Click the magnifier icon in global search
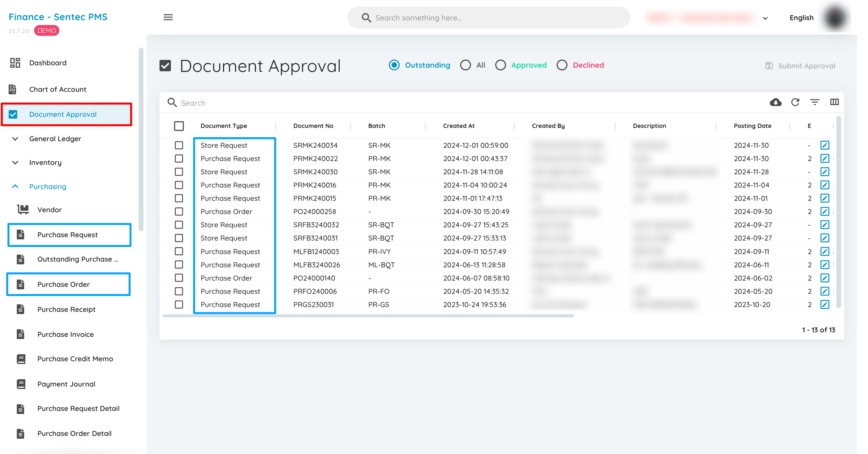This screenshot has height=454, width=868. pos(366,18)
